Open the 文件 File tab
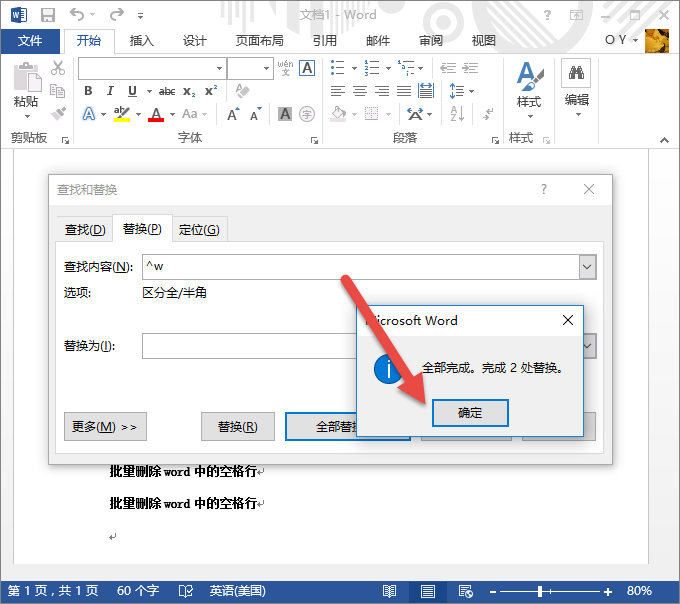The width and height of the screenshot is (680, 604). (x=30, y=41)
